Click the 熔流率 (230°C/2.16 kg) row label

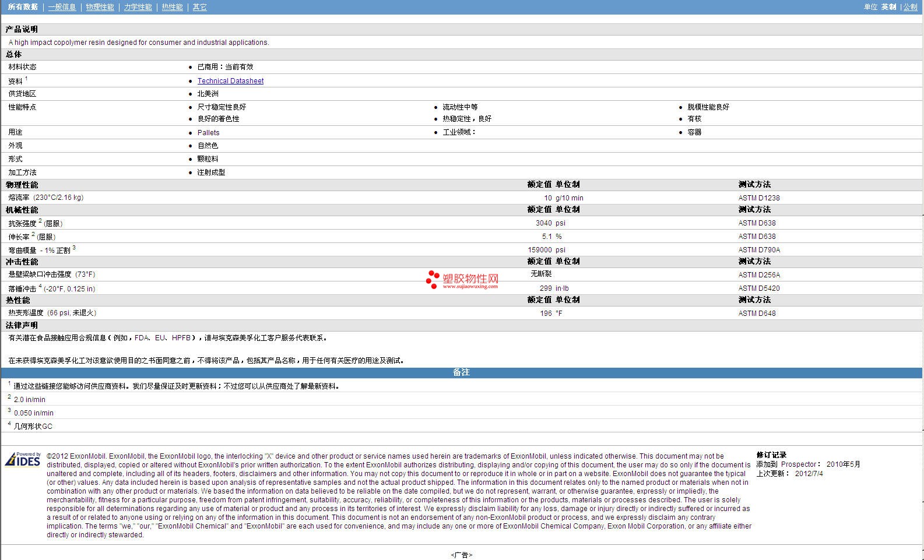(x=45, y=198)
